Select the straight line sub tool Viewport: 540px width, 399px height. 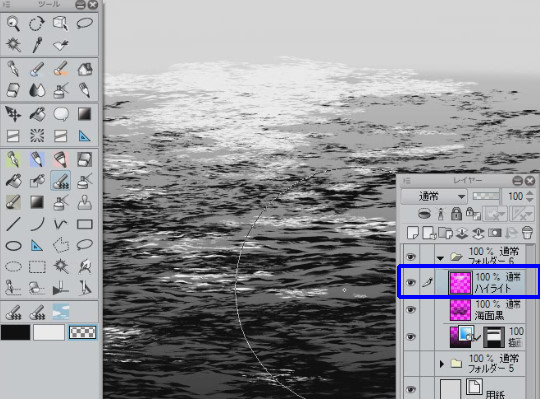[x=13, y=224]
